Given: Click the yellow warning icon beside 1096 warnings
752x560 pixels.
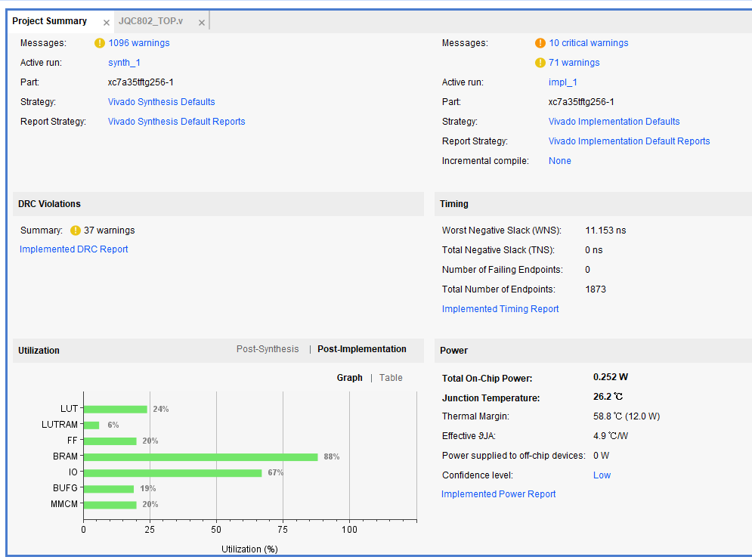Looking at the screenshot, I should [100, 43].
